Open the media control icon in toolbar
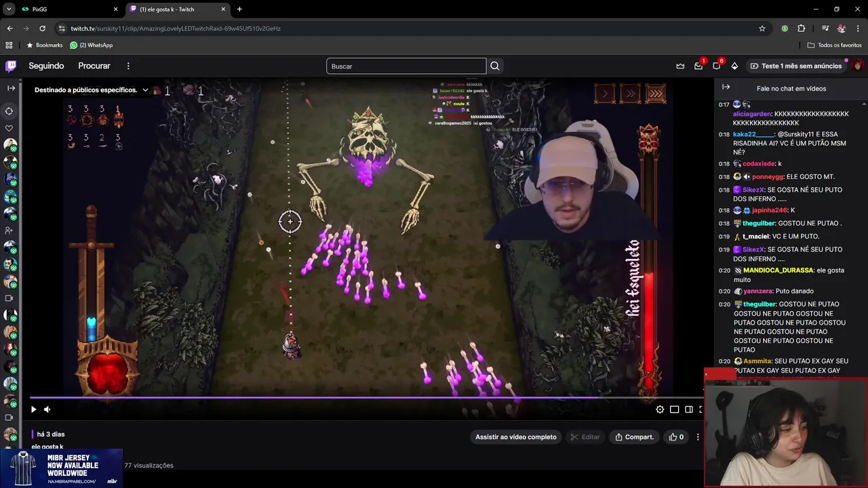This screenshot has width=868, height=488. tap(825, 28)
